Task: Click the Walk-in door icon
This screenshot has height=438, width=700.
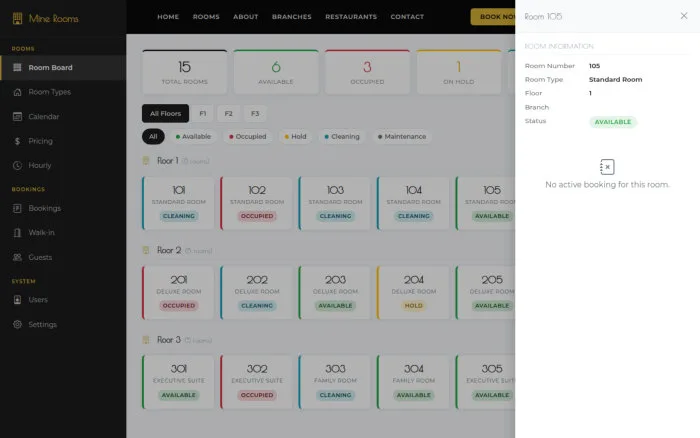Action: tap(17, 233)
